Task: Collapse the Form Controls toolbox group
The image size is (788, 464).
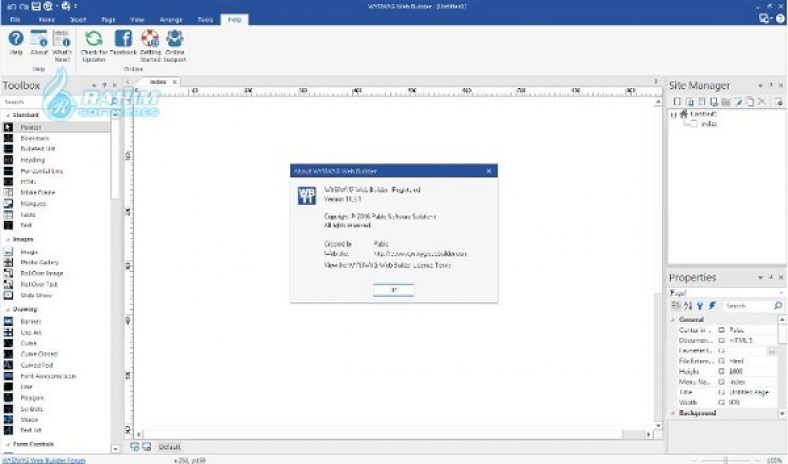Action: [8, 444]
